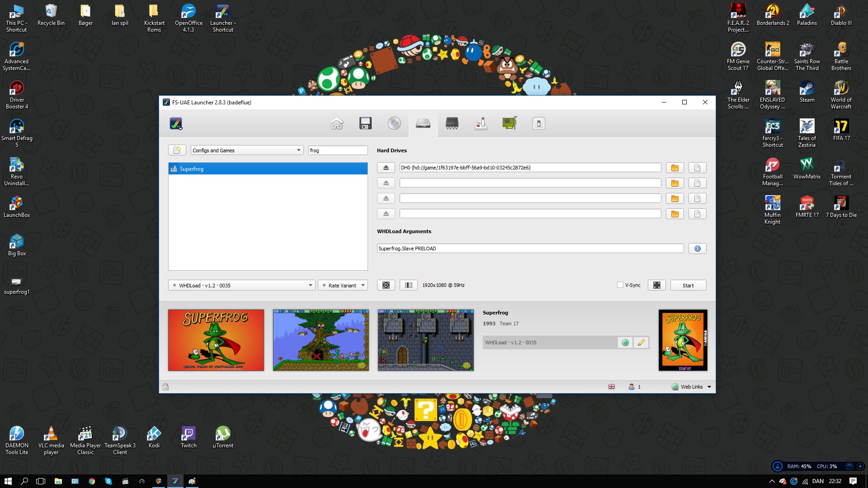Switch to the Floppy Drives tab
The width and height of the screenshot is (868, 488).
(x=365, y=123)
